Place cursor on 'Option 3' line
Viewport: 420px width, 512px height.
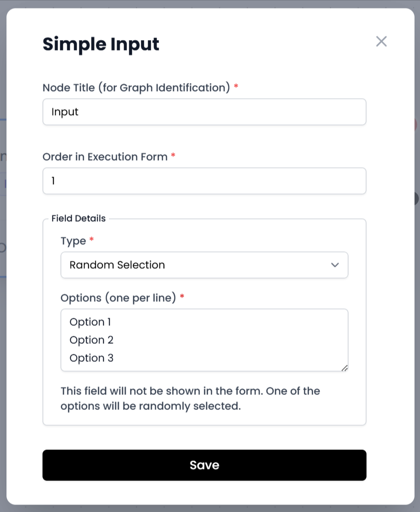click(x=91, y=358)
